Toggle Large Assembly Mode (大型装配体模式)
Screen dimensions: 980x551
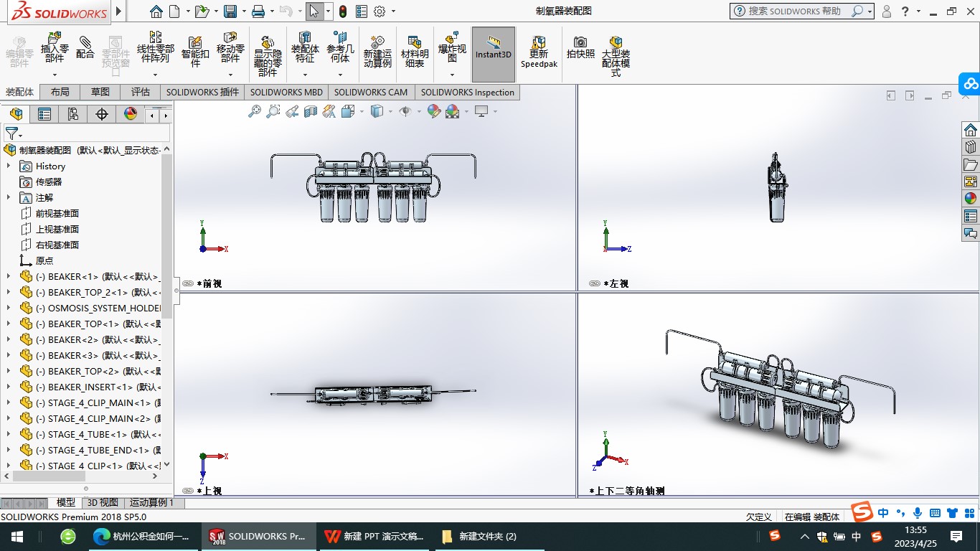click(616, 52)
